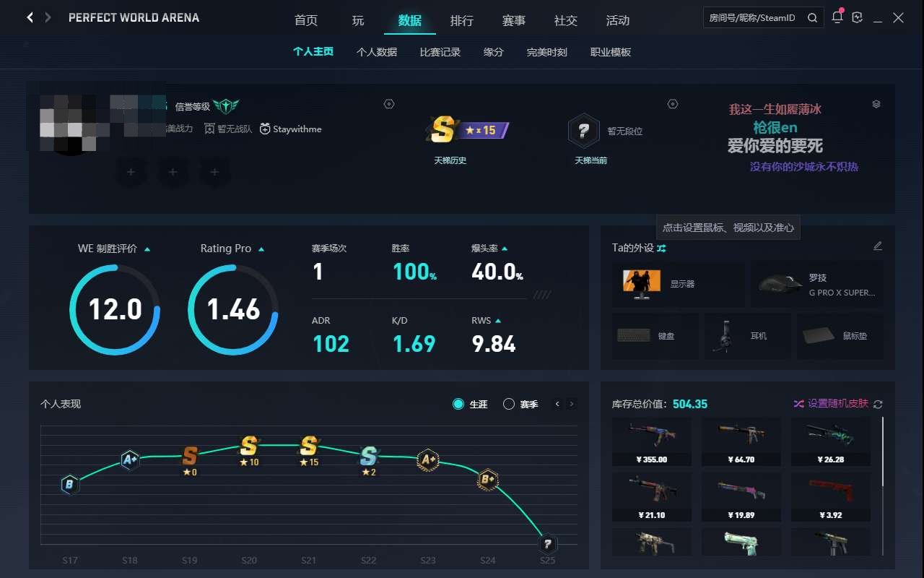Expand the Rating Pro triangle

pyautogui.click(x=261, y=249)
